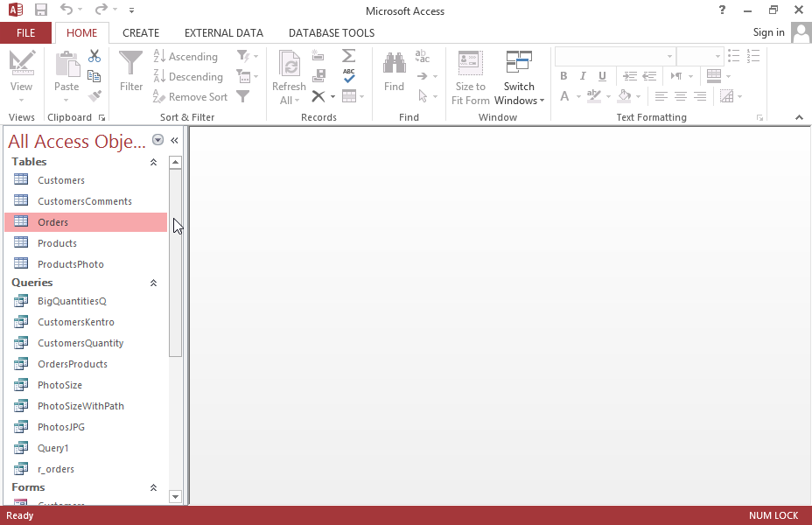This screenshot has width=812, height=525.
Task: Click the Find binoculars icon
Action: [394, 63]
